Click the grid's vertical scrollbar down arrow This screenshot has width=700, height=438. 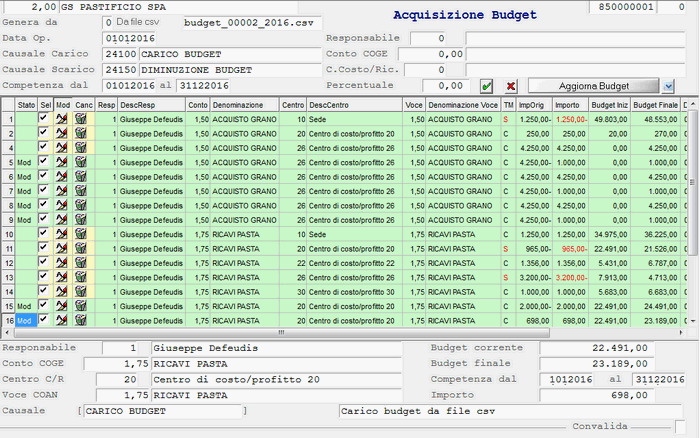coord(693,321)
